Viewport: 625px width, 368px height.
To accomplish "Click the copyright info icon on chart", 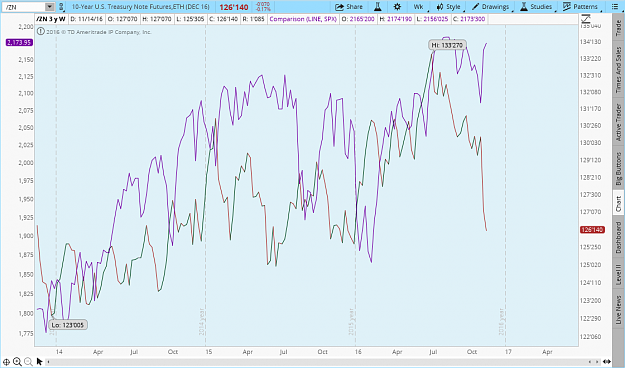I will [x=40, y=32].
